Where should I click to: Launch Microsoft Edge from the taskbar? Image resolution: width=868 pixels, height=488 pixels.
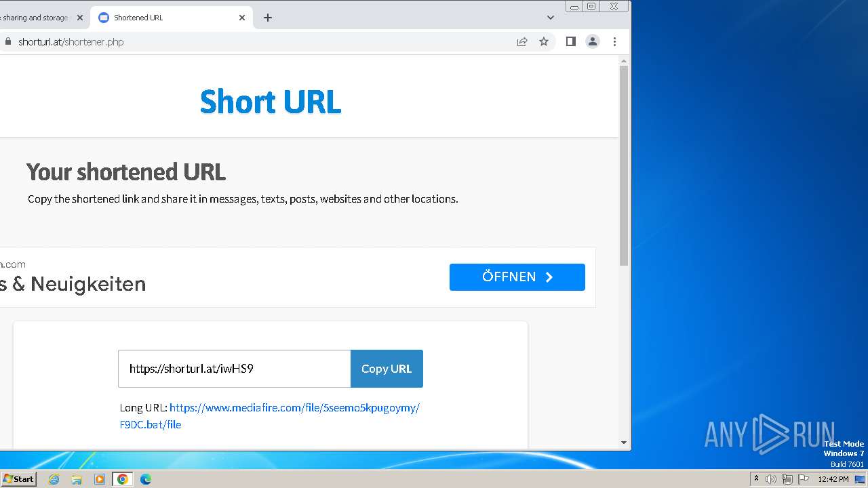click(x=146, y=479)
